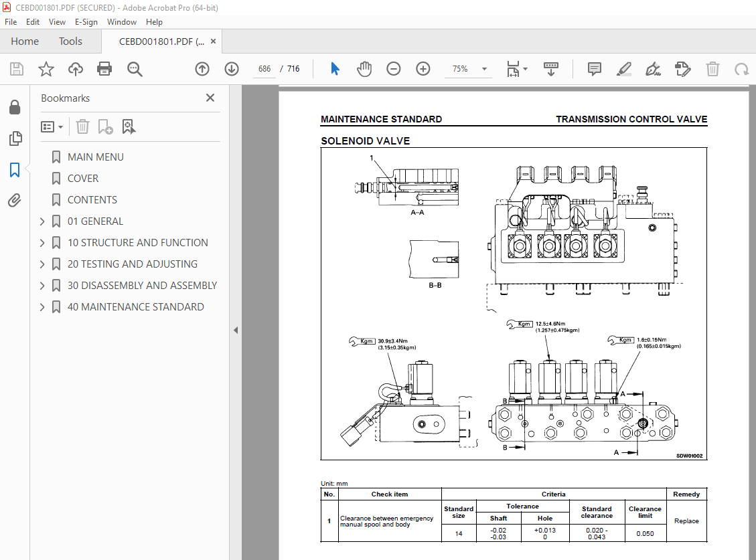
Task: Click the '12.5±4.6Nm' torque label
Action: (x=550, y=324)
